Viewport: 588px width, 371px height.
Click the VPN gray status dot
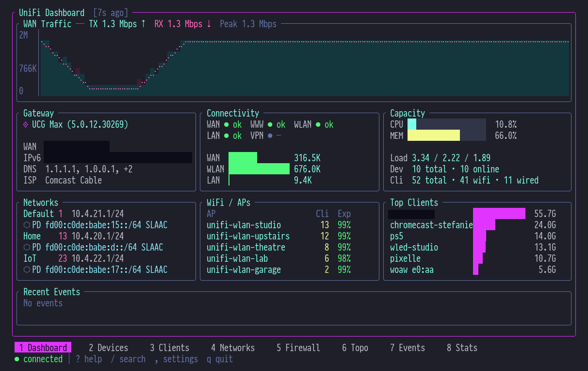tap(270, 136)
